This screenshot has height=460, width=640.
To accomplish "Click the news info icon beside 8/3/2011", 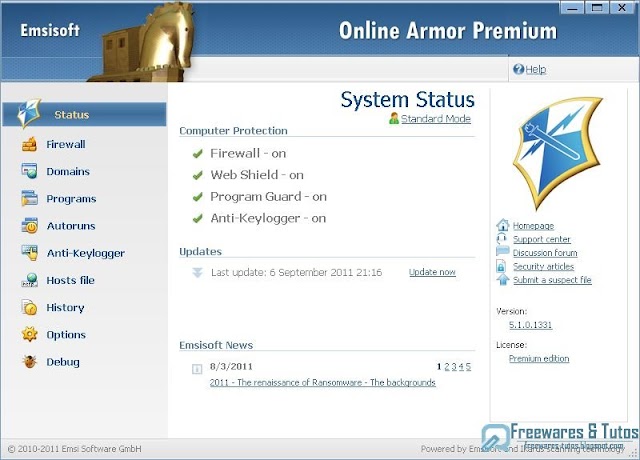I will pyautogui.click(x=197, y=369).
